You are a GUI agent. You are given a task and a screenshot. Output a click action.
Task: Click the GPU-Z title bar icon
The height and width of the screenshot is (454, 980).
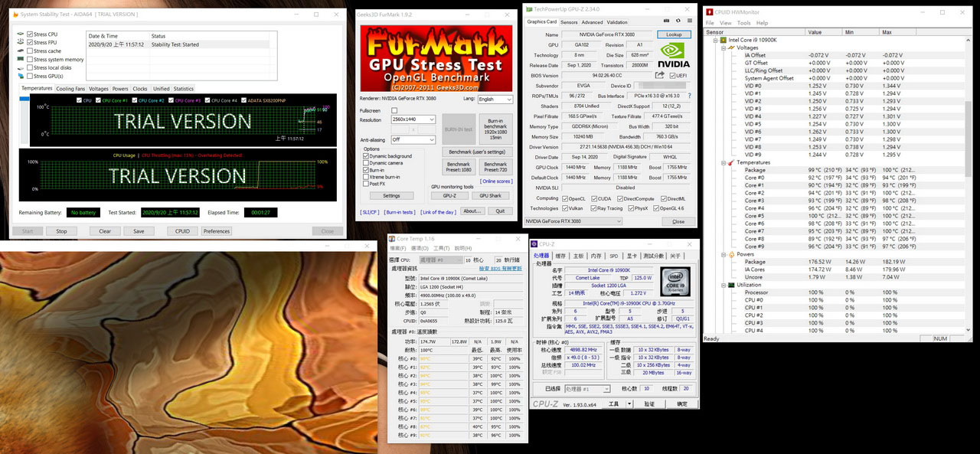[x=528, y=8]
